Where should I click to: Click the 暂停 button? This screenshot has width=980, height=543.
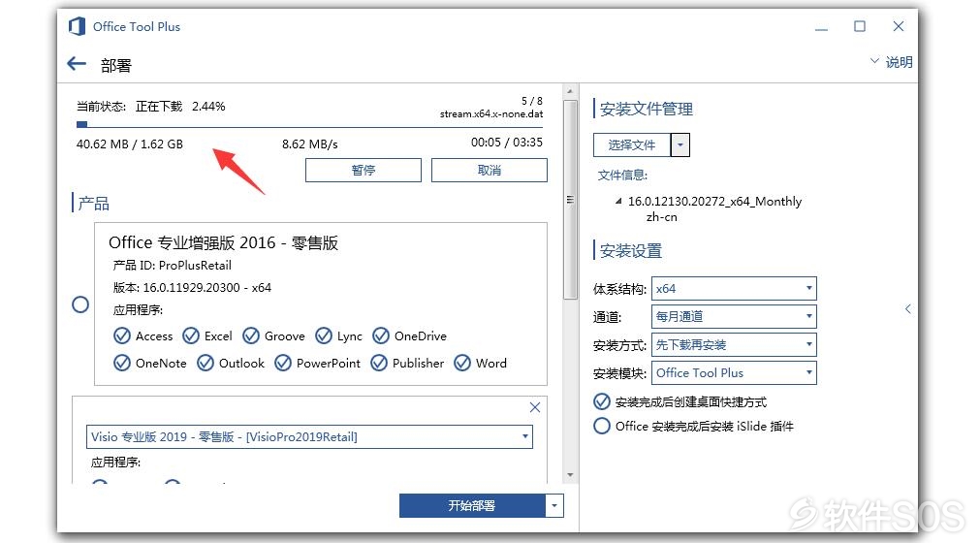(x=364, y=170)
